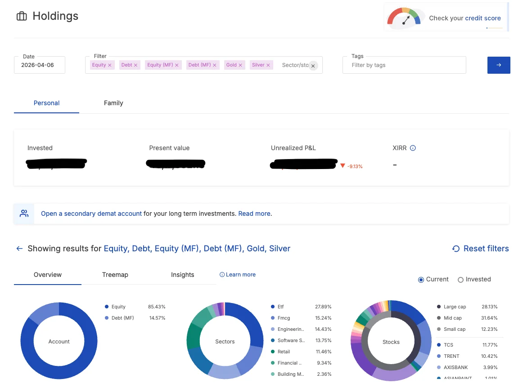The height and width of the screenshot is (392, 532).
Task: Remove the Silver filter tag
Action: point(268,65)
